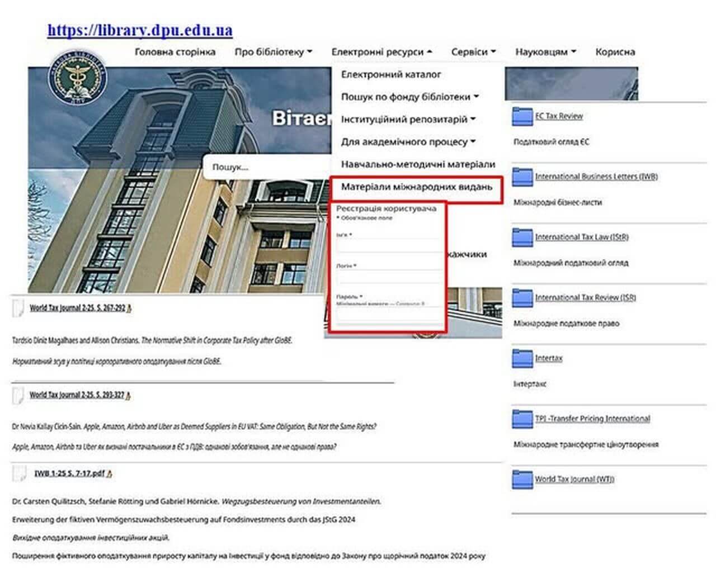
Task: Open World Tax Journal 2-25 S. 267-292 link
Action: (77, 308)
